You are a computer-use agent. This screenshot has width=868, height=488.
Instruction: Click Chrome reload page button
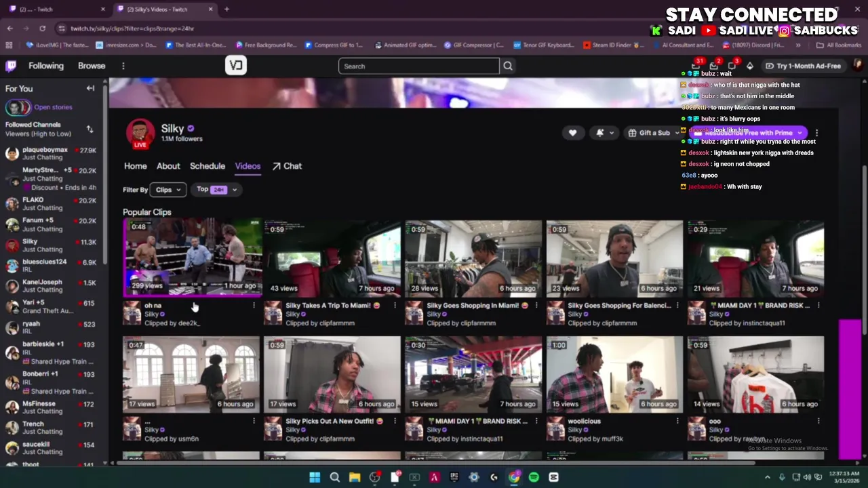click(42, 28)
